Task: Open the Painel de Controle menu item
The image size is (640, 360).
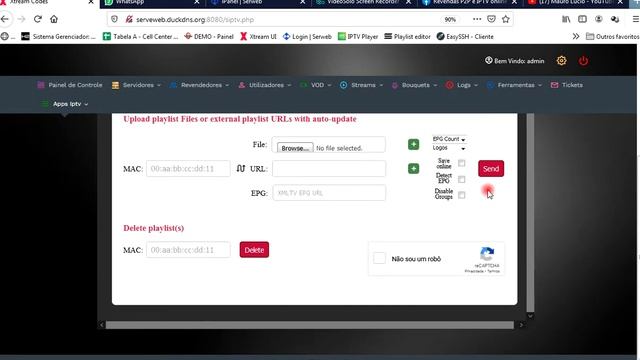Action: (x=70, y=85)
